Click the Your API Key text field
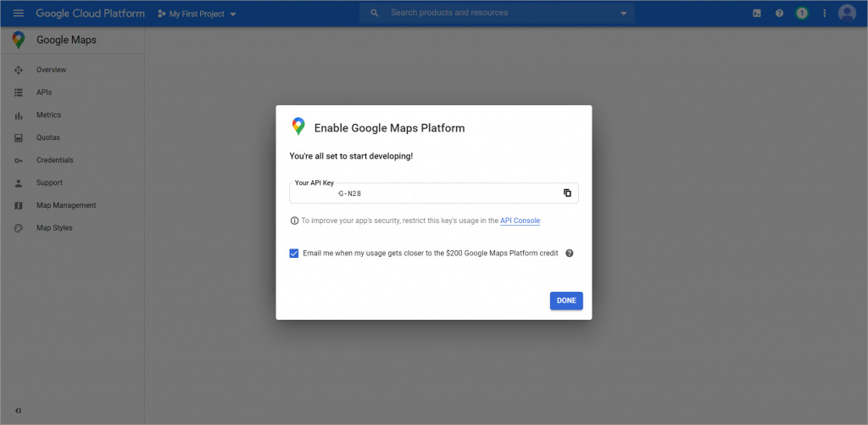The height and width of the screenshot is (425, 868). tap(424, 193)
